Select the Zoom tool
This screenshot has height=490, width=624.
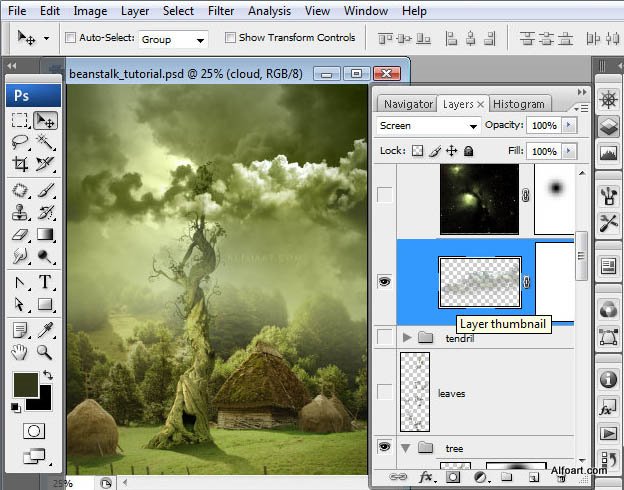tap(45, 352)
